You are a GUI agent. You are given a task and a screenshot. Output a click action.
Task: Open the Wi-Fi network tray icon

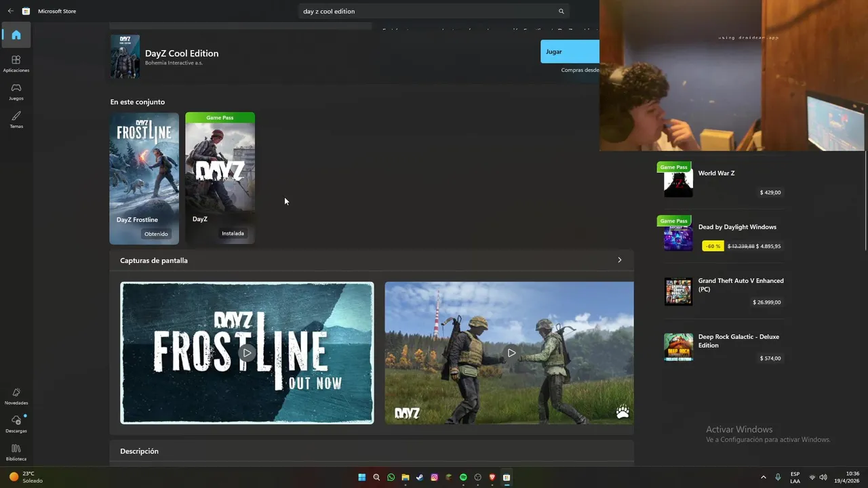tap(812, 477)
